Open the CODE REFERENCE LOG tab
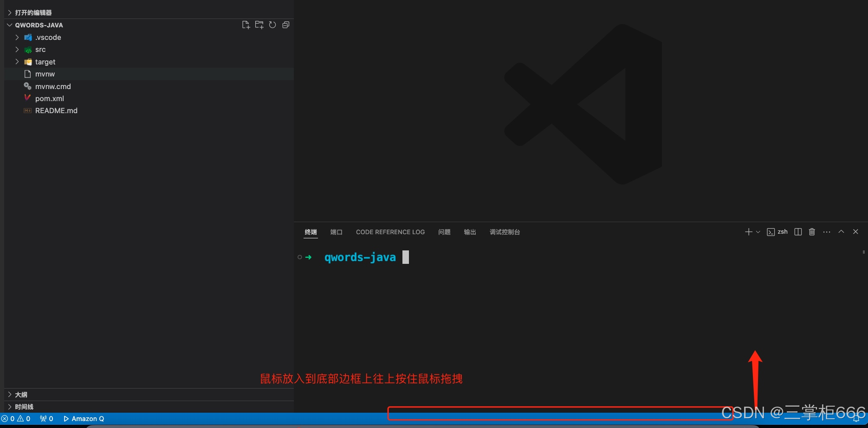The image size is (868, 428). [390, 232]
